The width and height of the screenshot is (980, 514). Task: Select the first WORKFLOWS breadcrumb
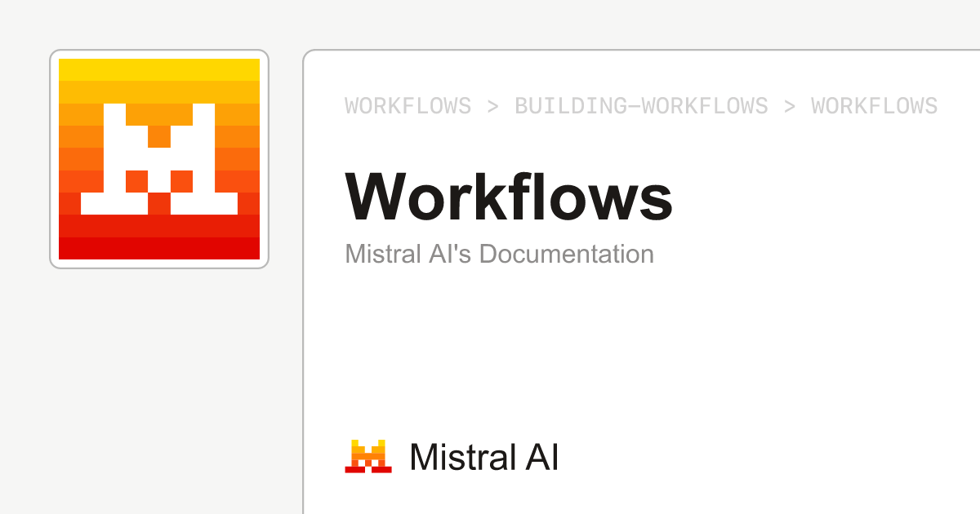click(x=408, y=106)
